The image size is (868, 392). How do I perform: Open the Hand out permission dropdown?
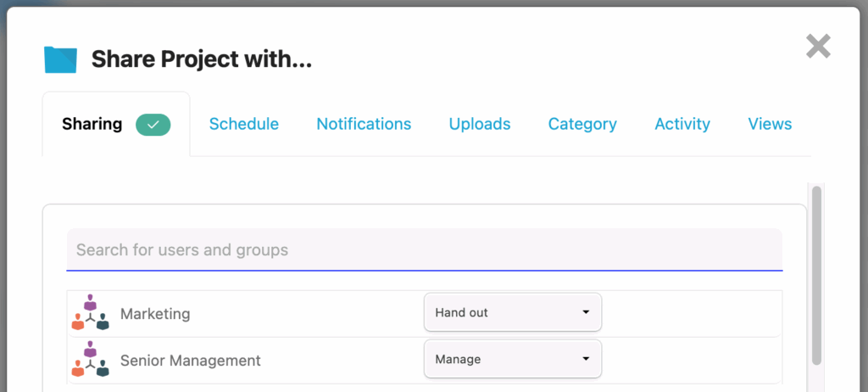point(512,312)
